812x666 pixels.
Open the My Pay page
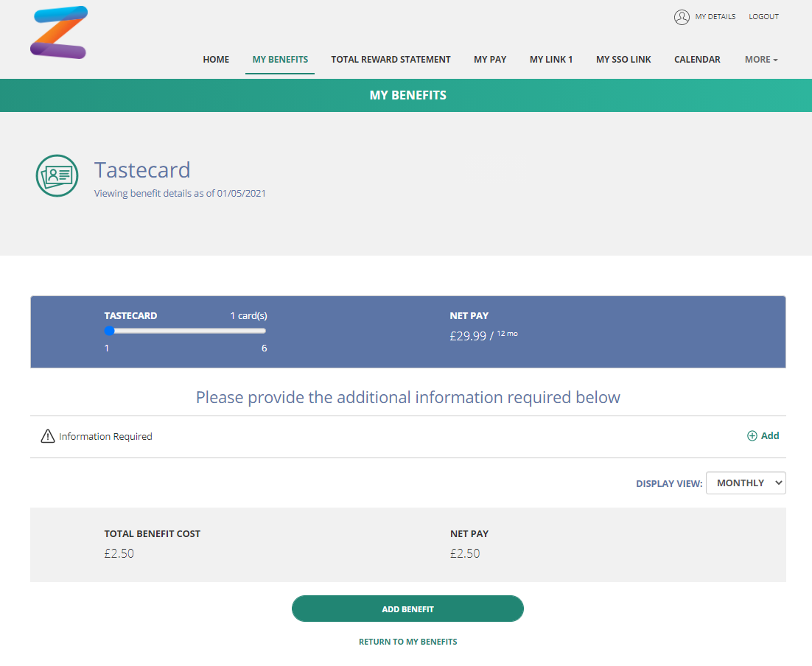pos(490,60)
